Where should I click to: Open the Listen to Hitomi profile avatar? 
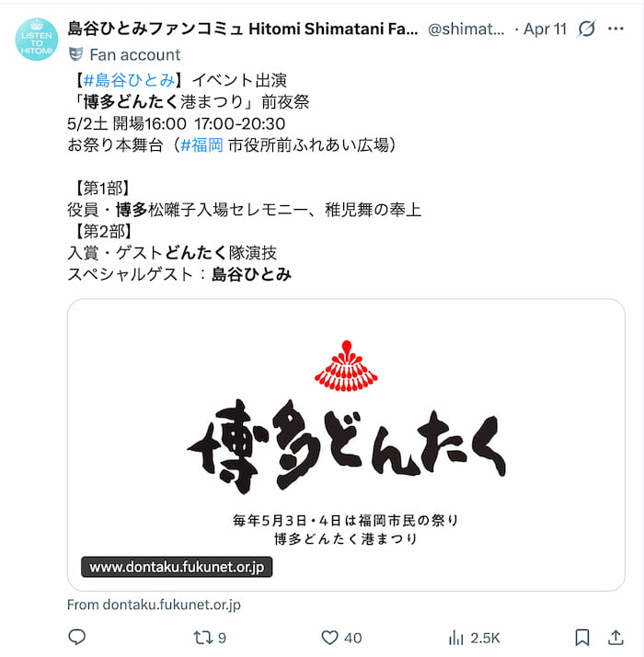tap(37, 40)
